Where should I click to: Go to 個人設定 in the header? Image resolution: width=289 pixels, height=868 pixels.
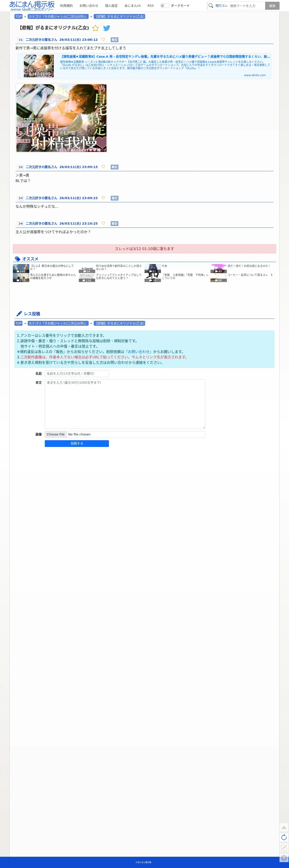click(111, 6)
